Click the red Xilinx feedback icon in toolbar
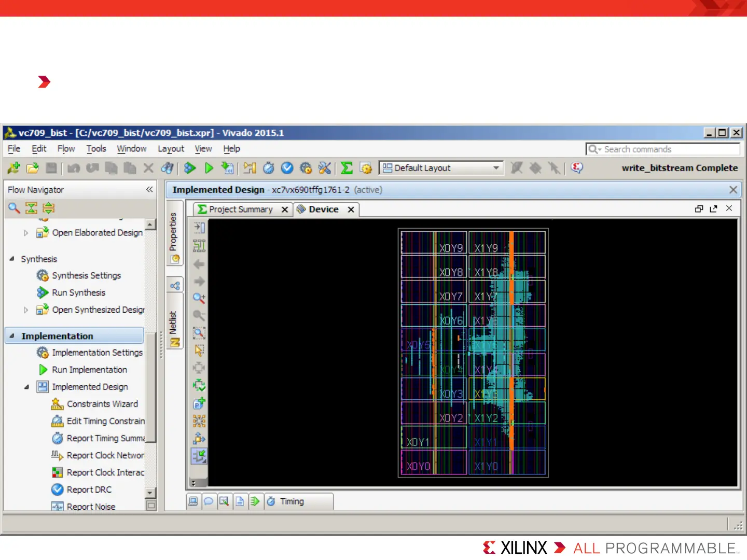Image resolution: width=747 pixels, height=560 pixels. click(x=577, y=168)
